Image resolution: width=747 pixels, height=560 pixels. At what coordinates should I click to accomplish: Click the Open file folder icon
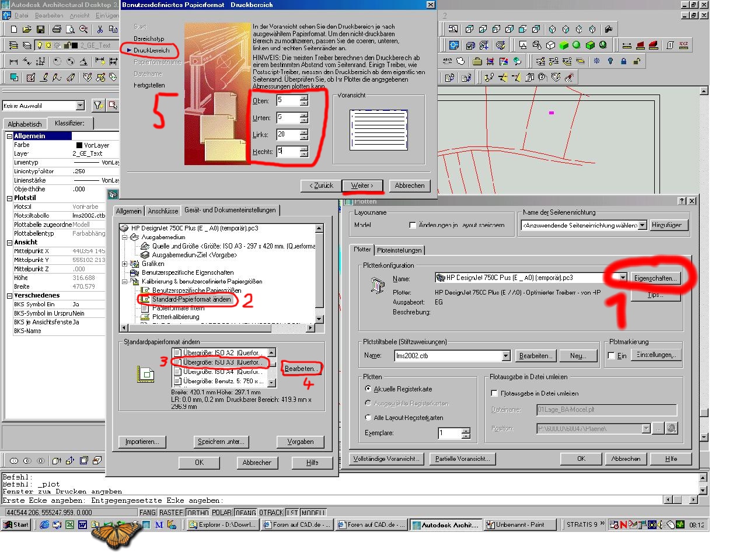tap(27, 29)
